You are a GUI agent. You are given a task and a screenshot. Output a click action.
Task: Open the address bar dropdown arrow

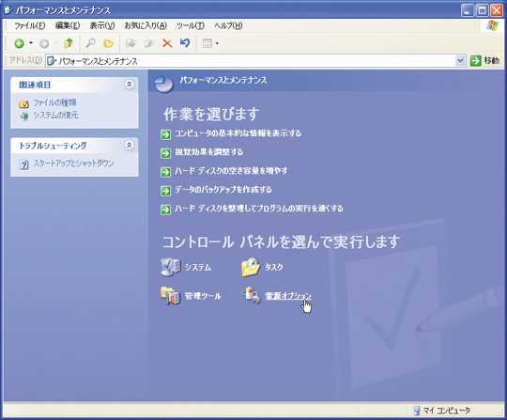(460, 60)
